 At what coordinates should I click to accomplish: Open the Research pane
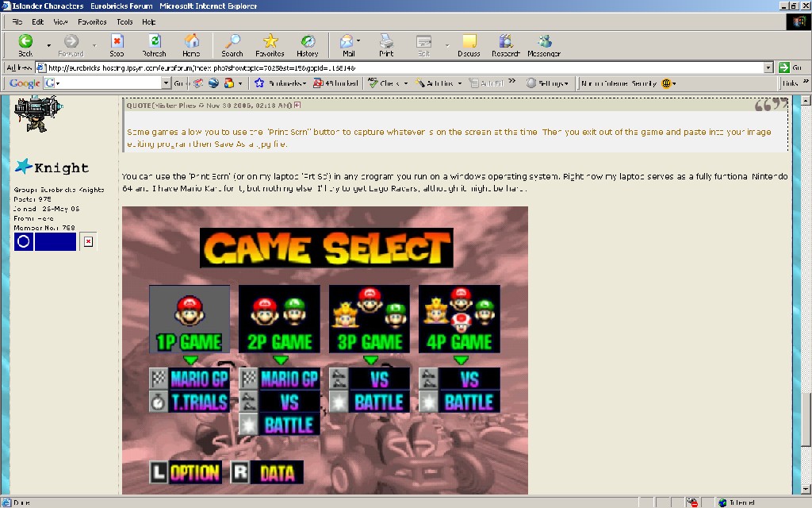point(506,45)
